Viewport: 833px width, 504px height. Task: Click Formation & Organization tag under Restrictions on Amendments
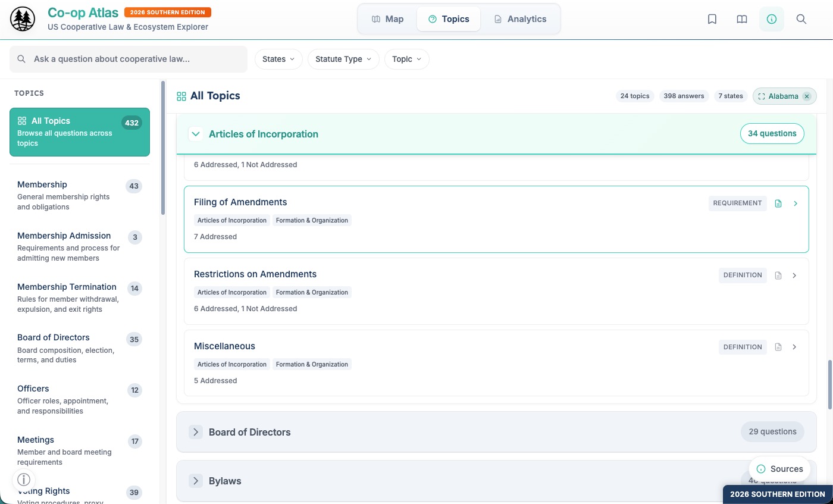[312, 292]
